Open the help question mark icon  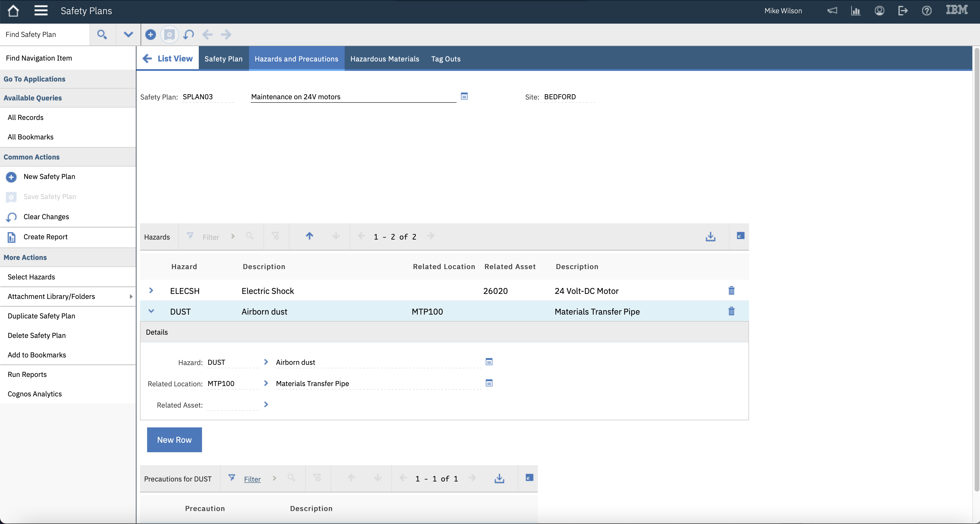tap(926, 11)
